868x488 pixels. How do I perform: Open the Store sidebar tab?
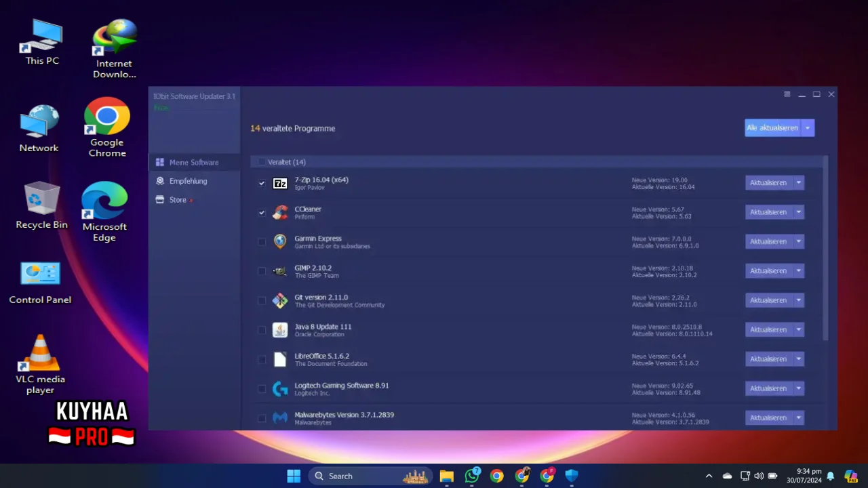(x=194, y=200)
